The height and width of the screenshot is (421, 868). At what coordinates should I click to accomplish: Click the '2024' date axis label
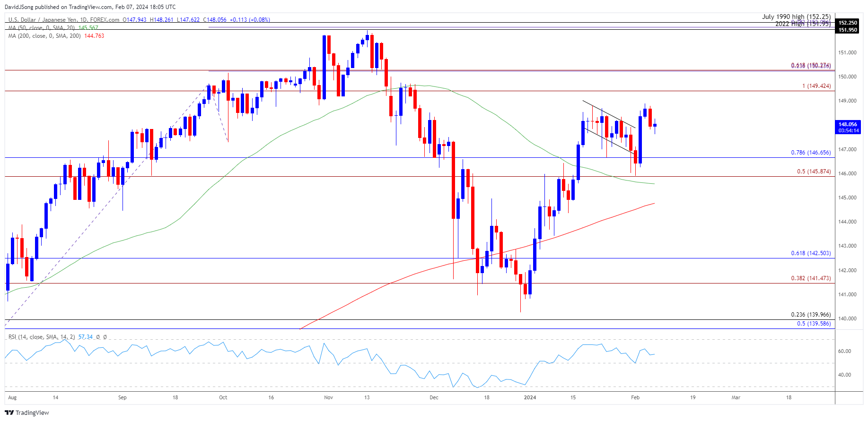(530, 397)
